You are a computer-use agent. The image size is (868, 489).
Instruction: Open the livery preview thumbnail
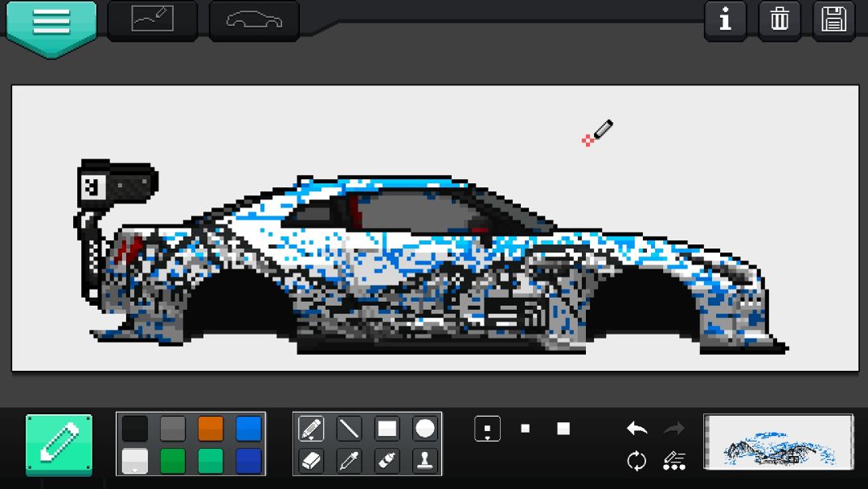pyautogui.click(x=779, y=442)
